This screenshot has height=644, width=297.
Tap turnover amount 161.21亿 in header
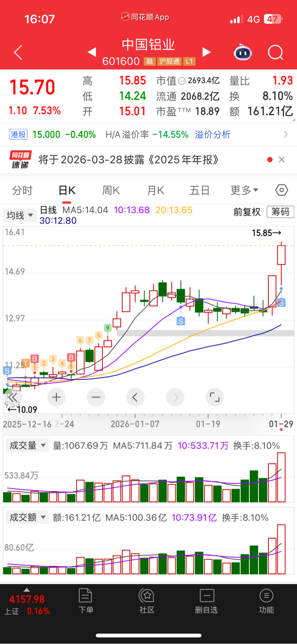(270, 112)
